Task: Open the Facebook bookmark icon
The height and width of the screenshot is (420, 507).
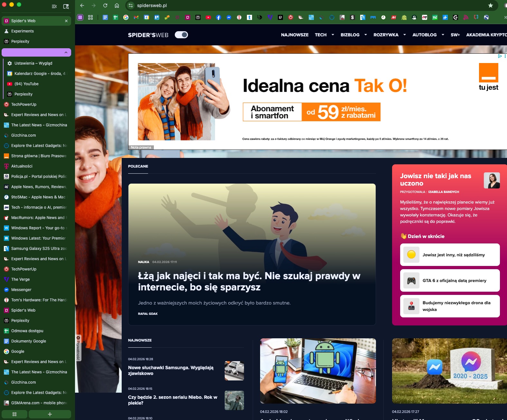Action: tap(219, 17)
